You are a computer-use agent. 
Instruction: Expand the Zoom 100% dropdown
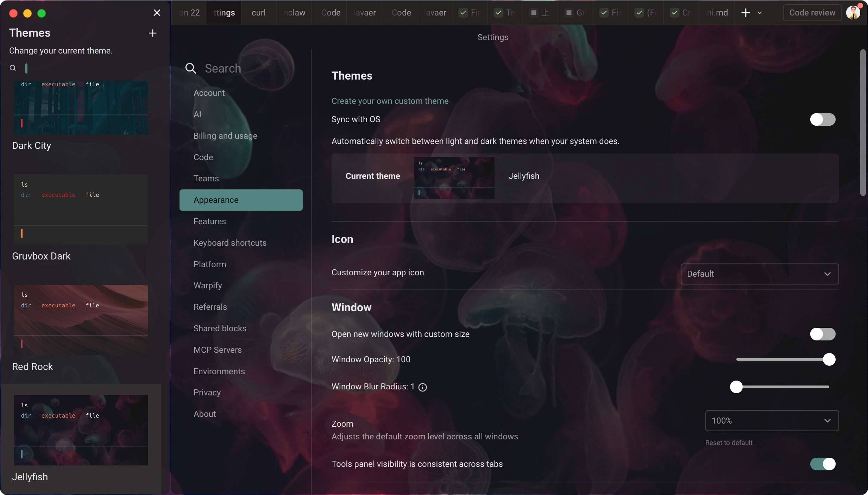point(772,421)
